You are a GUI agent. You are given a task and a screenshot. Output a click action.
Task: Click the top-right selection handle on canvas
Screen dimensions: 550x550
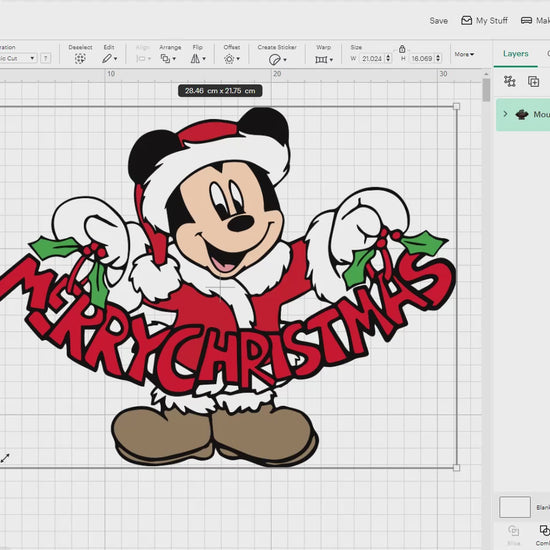[x=456, y=106]
